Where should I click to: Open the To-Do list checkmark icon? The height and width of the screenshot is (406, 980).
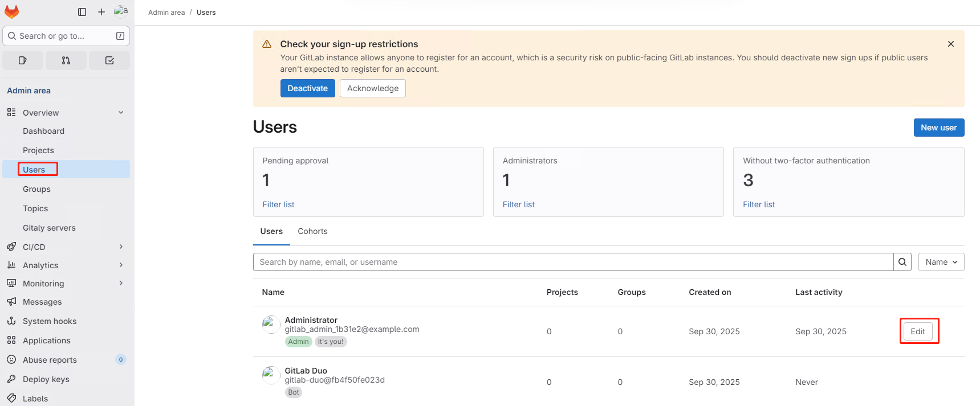point(109,60)
